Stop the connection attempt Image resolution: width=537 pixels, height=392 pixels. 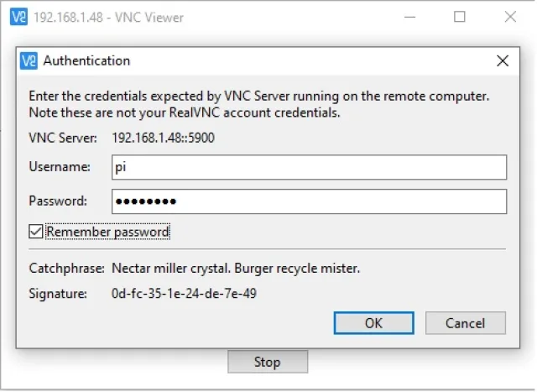click(x=267, y=363)
